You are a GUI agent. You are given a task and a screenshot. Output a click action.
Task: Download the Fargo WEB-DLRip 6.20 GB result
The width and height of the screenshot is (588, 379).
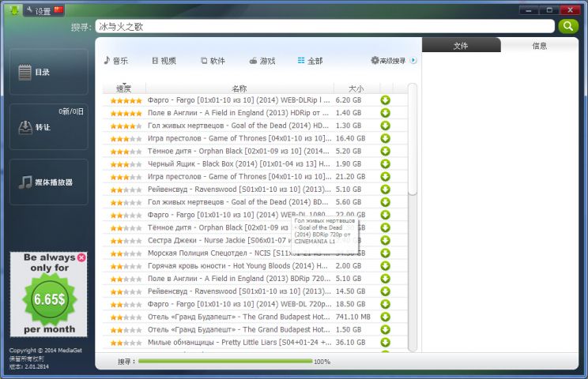click(386, 100)
